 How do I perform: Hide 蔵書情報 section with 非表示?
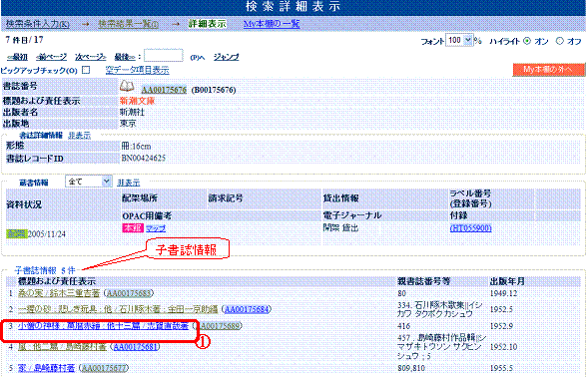128,183
